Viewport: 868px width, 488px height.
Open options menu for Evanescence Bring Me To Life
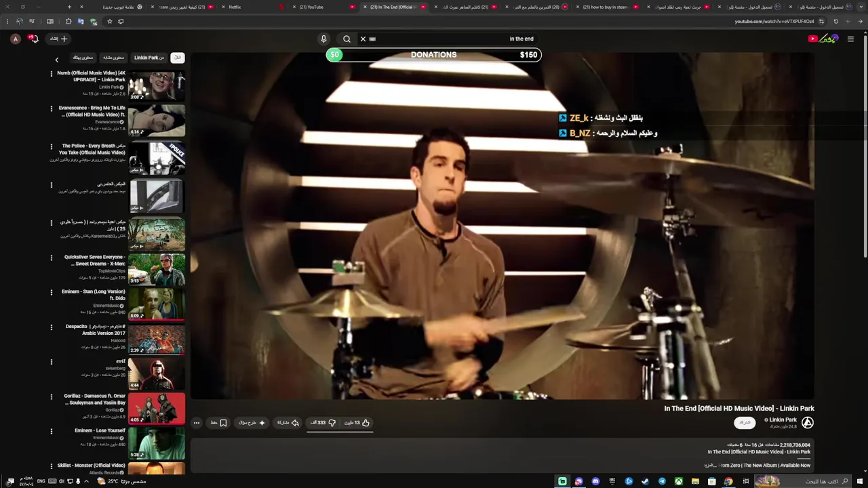click(x=52, y=108)
